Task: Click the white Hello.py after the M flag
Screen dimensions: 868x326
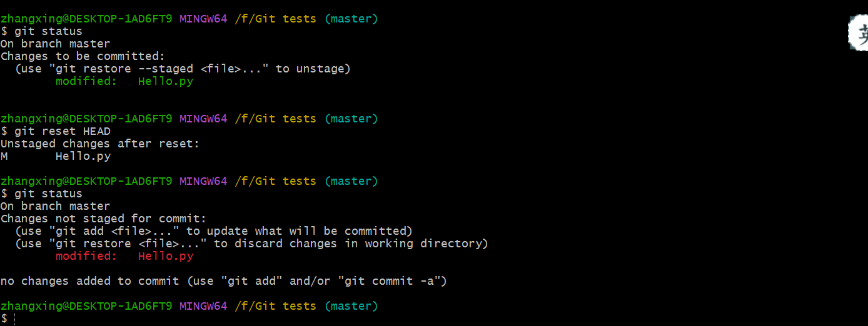Action: (83, 156)
